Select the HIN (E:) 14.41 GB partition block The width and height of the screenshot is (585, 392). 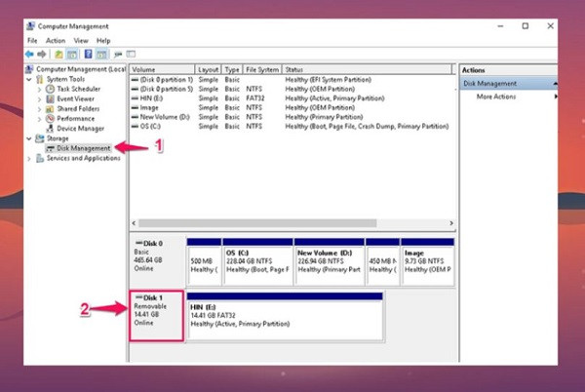(x=285, y=317)
